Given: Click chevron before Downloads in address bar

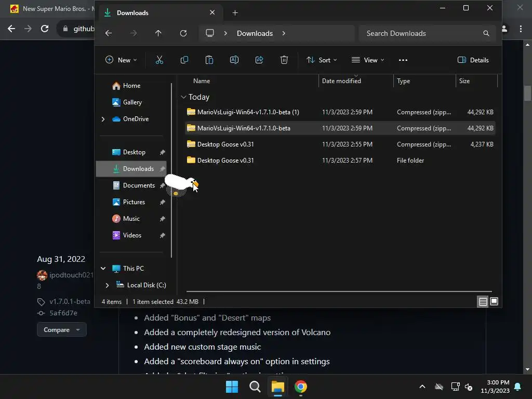Looking at the screenshot, I should pos(225,33).
